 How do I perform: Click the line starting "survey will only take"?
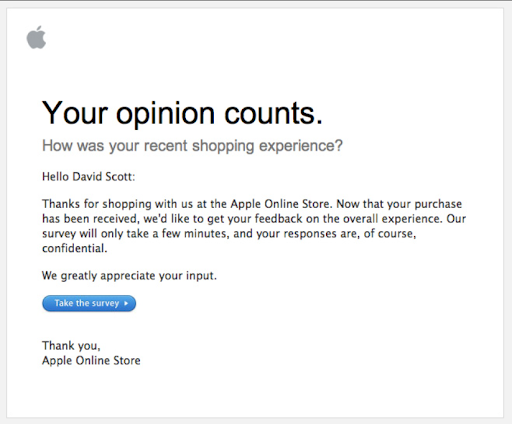tap(229, 234)
